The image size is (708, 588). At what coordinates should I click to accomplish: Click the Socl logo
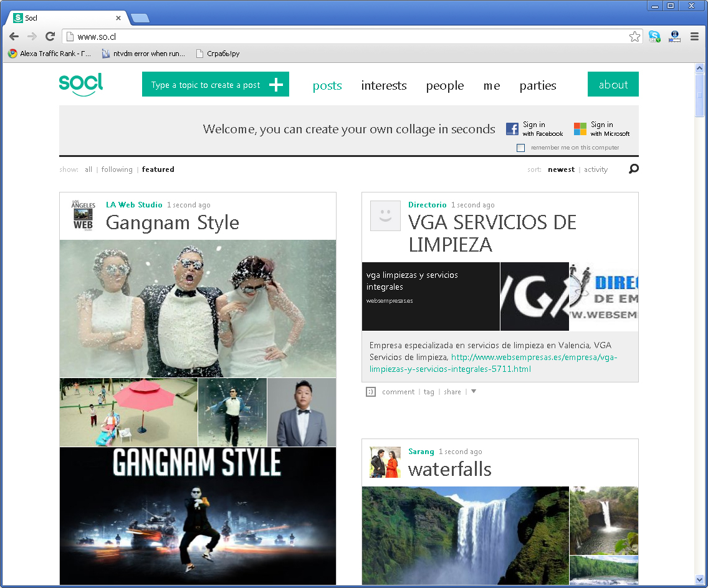pyautogui.click(x=81, y=84)
